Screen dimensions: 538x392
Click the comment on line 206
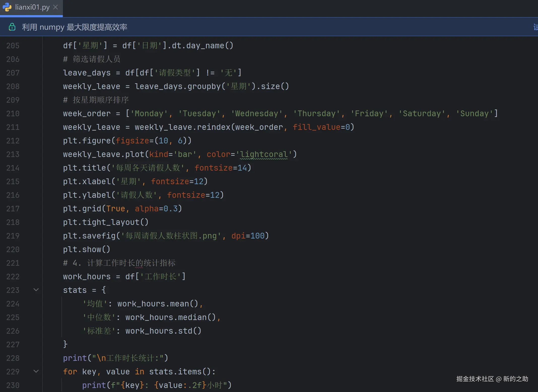(92, 59)
